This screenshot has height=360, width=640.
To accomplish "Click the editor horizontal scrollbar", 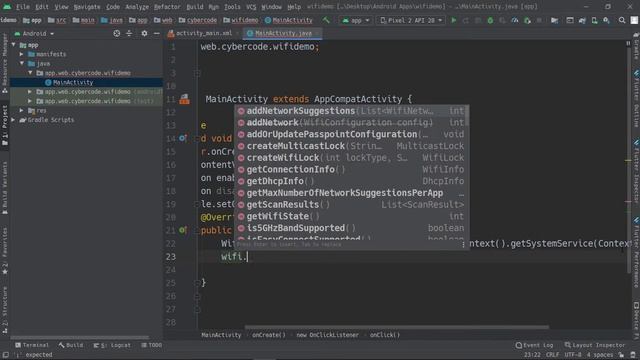I will coord(397,327).
